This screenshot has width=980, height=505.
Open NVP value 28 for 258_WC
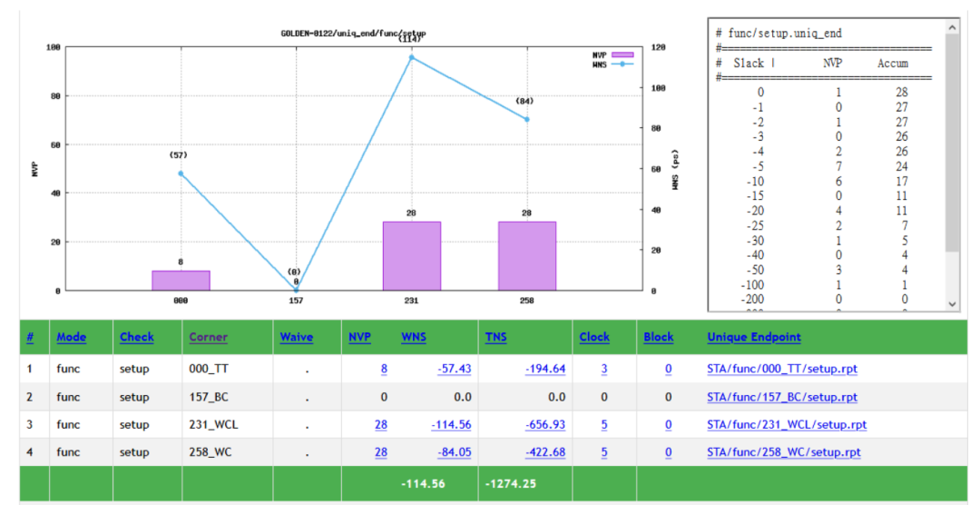click(x=380, y=452)
